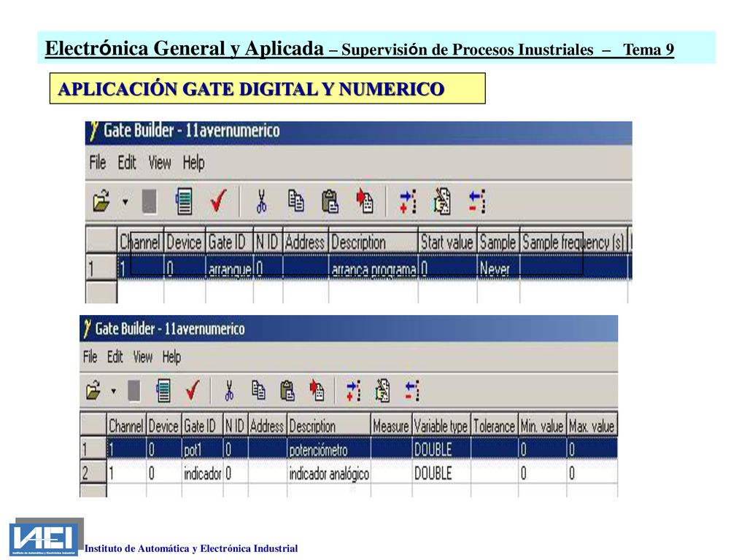
Task: Click IAEI institute logo
Action: coord(44,540)
